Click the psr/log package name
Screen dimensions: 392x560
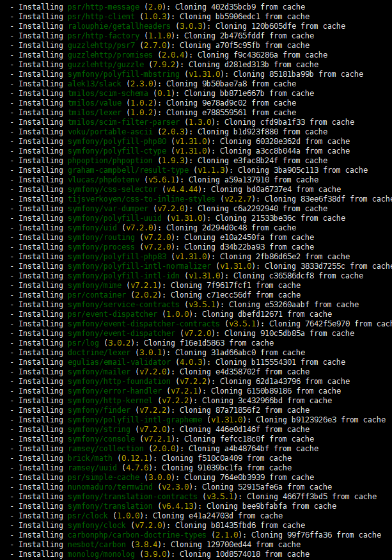click(x=84, y=344)
